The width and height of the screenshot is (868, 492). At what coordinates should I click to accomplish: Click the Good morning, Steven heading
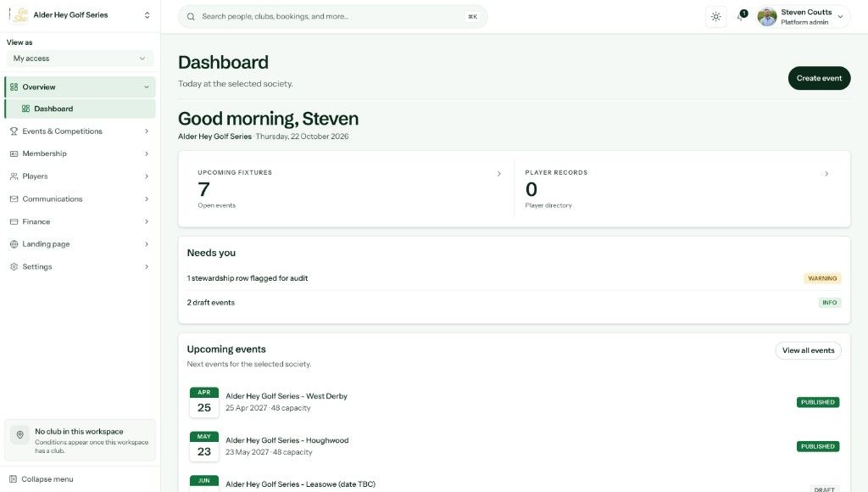point(268,119)
